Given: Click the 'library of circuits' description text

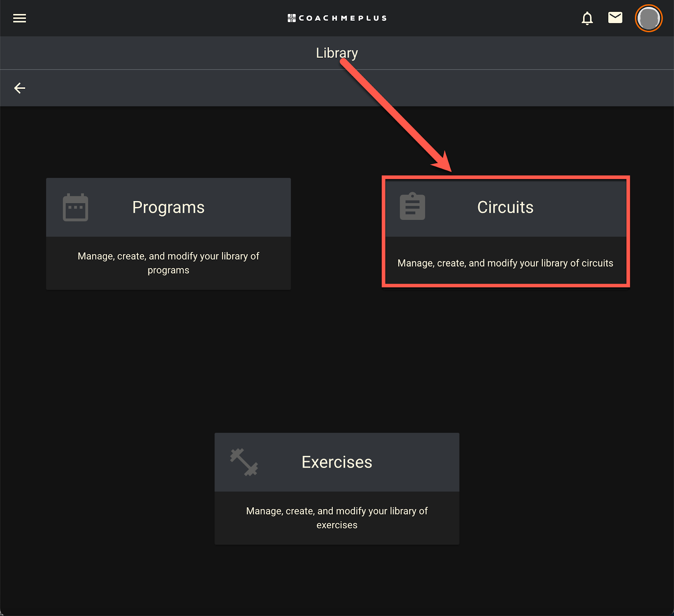Looking at the screenshot, I should 505,263.
